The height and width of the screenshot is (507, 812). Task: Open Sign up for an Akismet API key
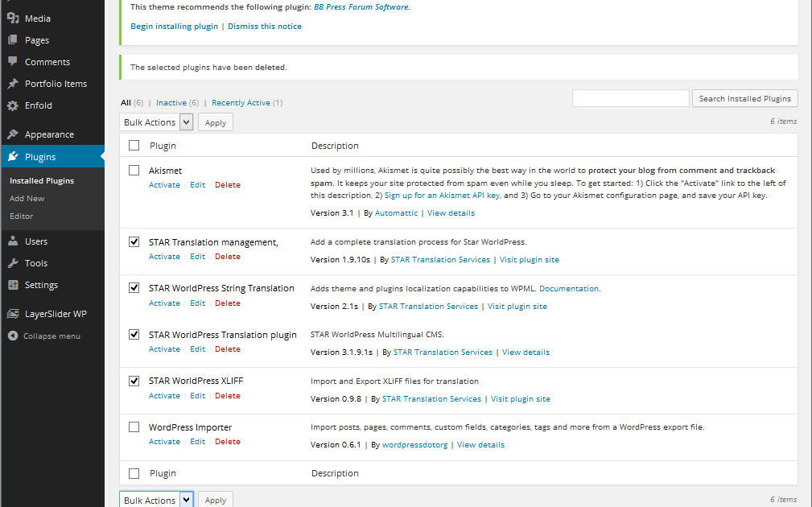coord(443,196)
